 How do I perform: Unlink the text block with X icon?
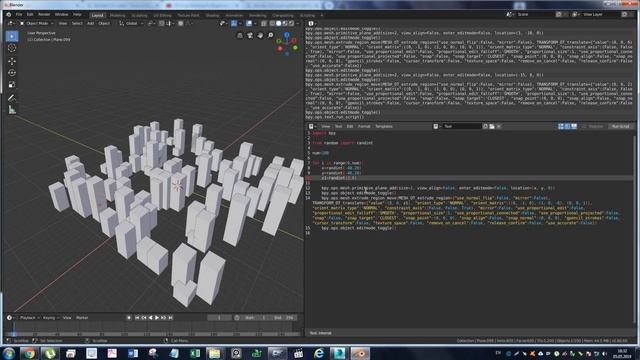tap(498, 127)
